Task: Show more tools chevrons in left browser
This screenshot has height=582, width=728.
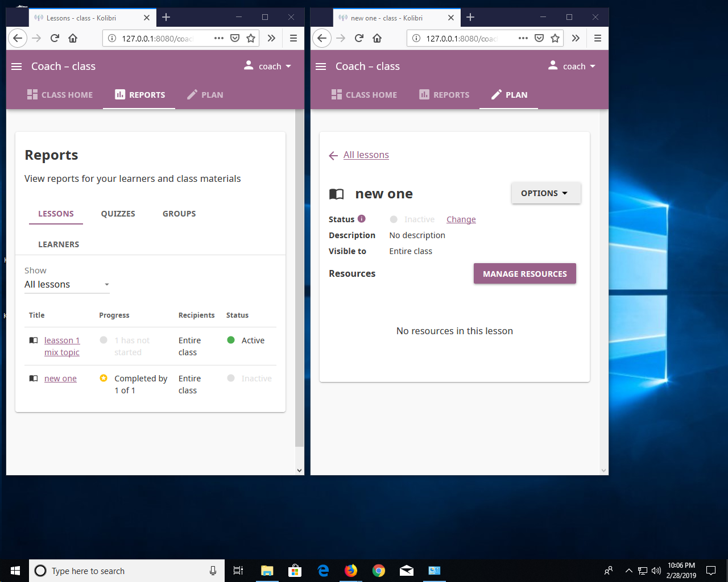Action: [271, 38]
